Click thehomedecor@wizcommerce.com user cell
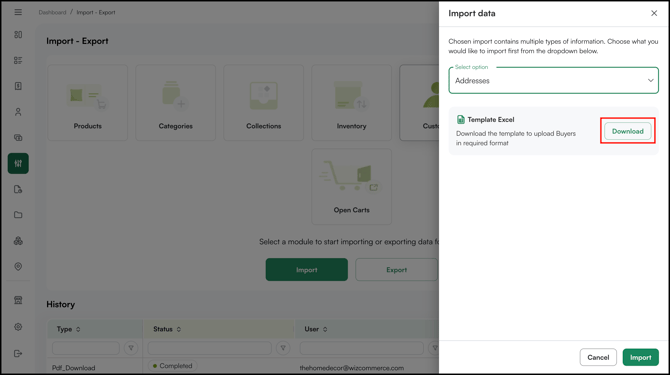Viewport: 670px width, 375px height. (x=352, y=368)
